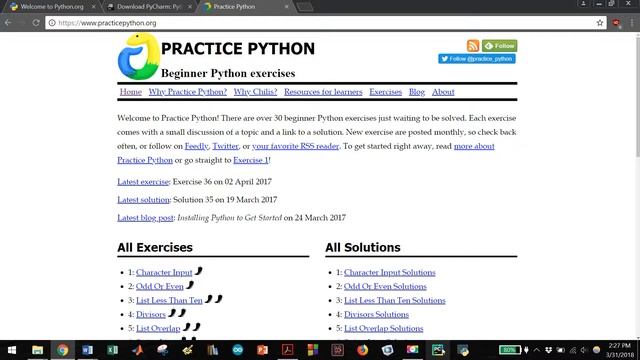Open the Divisors exercise

coord(151,314)
